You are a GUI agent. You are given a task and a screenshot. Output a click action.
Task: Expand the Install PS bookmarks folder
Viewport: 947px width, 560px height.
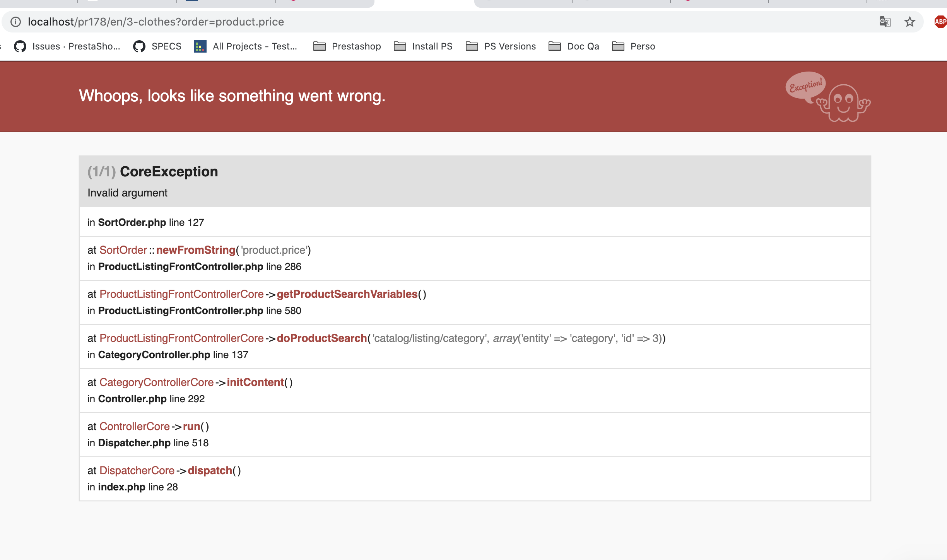coord(423,46)
